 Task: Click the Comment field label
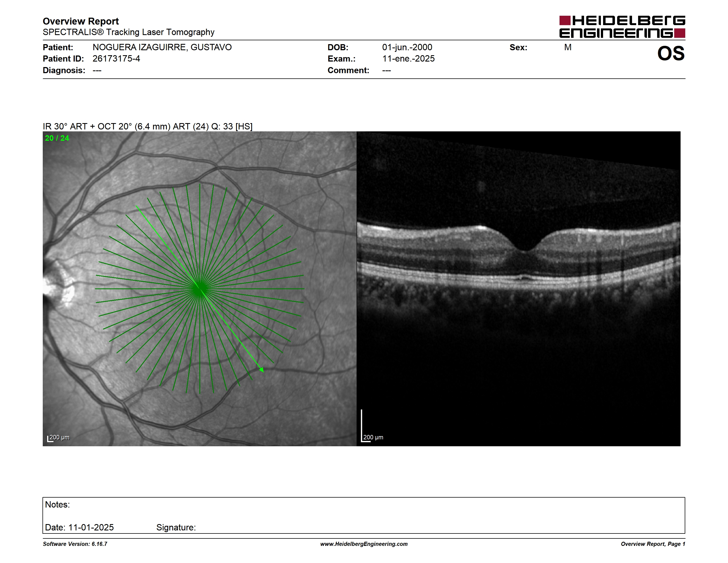tap(348, 70)
